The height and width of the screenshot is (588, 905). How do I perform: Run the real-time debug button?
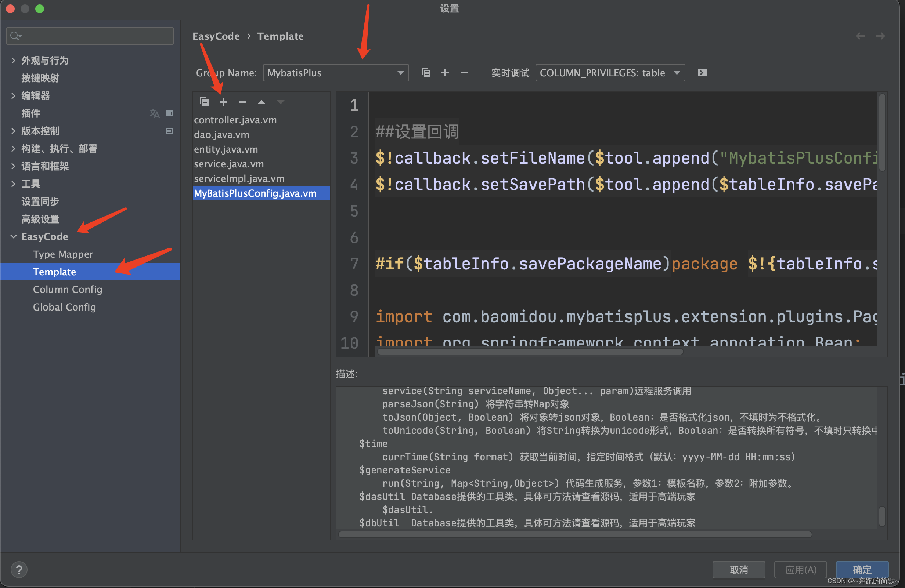(x=702, y=73)
